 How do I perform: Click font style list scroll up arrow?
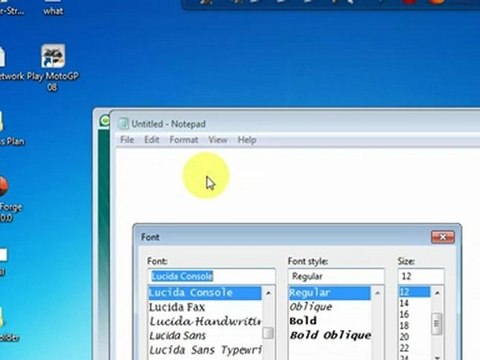click(378, 293)
